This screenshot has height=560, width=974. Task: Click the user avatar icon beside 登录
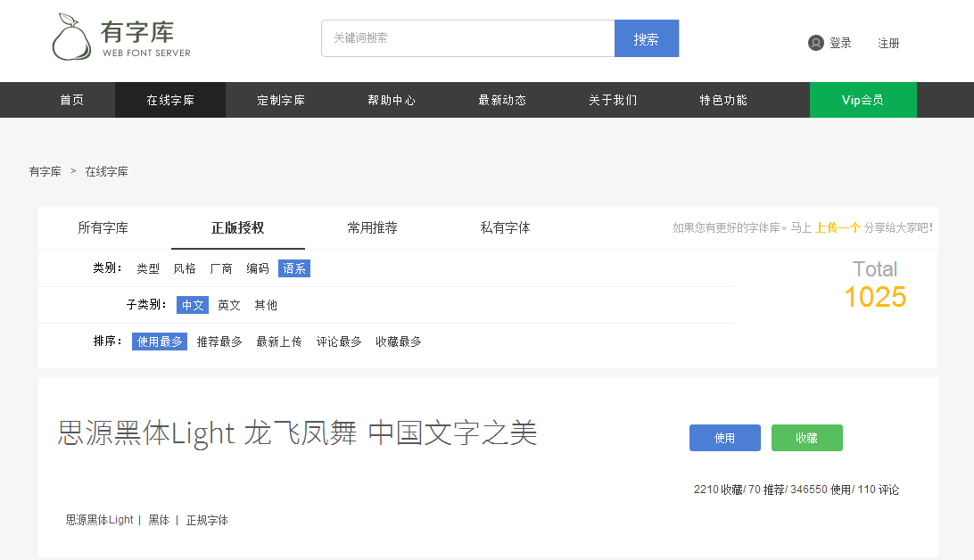pyautogui.click(x=815, y=43)
